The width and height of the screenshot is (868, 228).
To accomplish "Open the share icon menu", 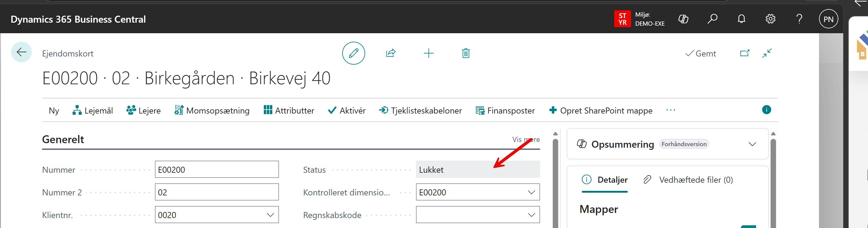I will [x=391, y=53].
